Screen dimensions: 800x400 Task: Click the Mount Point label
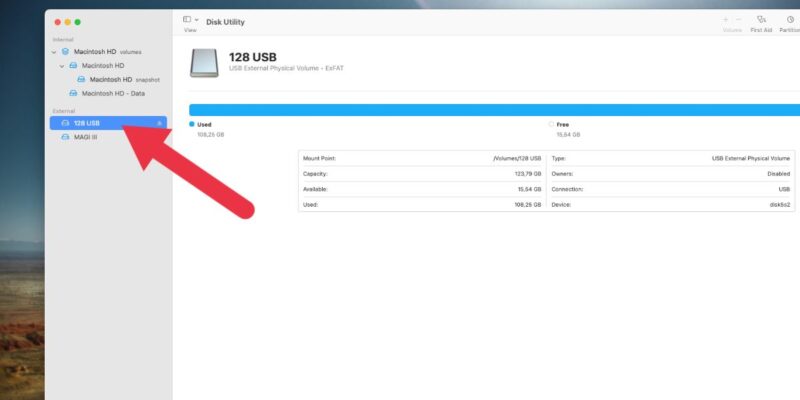pyautogui.click(x=319, y=159)
